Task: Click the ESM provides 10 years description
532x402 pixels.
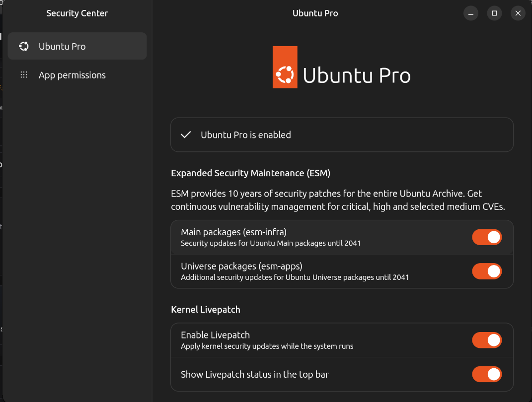Action: coord(338,200)
